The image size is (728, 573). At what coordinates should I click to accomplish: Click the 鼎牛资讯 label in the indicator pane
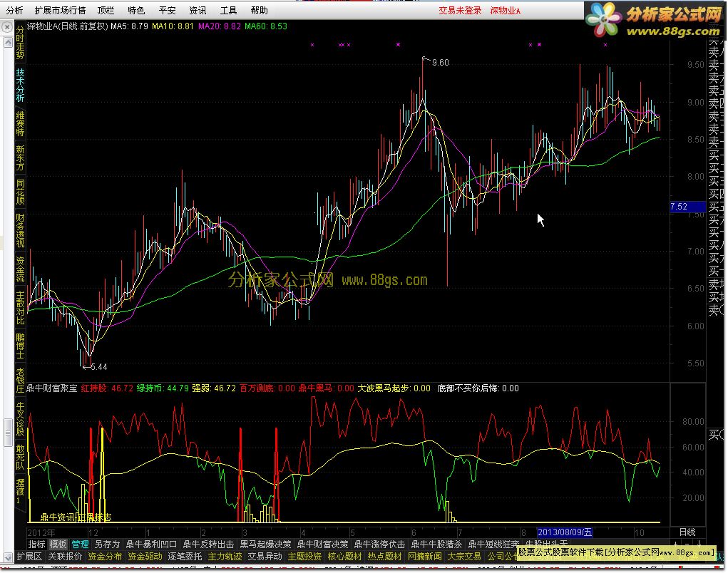click(58, 517)
